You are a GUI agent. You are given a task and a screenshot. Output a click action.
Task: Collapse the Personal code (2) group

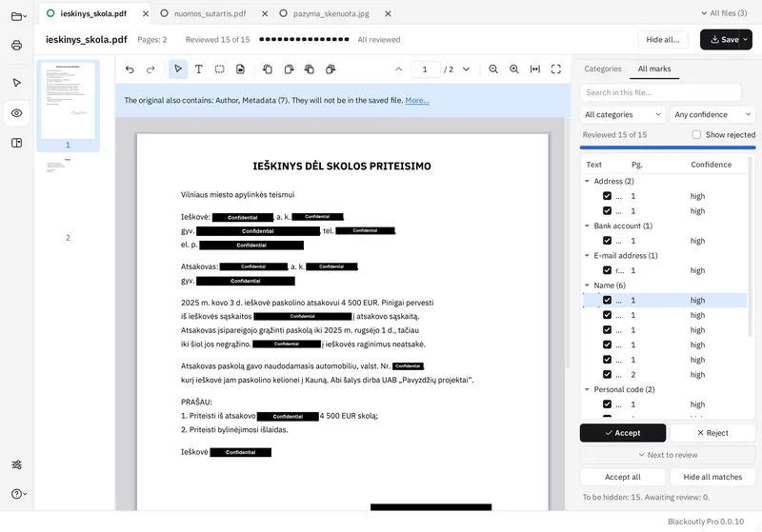(587, 389)
